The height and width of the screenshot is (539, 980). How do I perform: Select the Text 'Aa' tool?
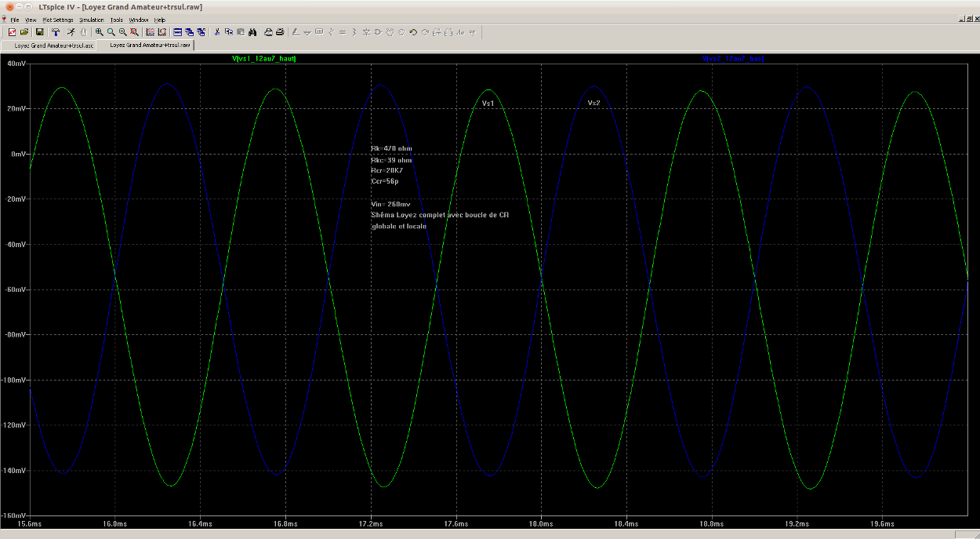pos(460,32)
